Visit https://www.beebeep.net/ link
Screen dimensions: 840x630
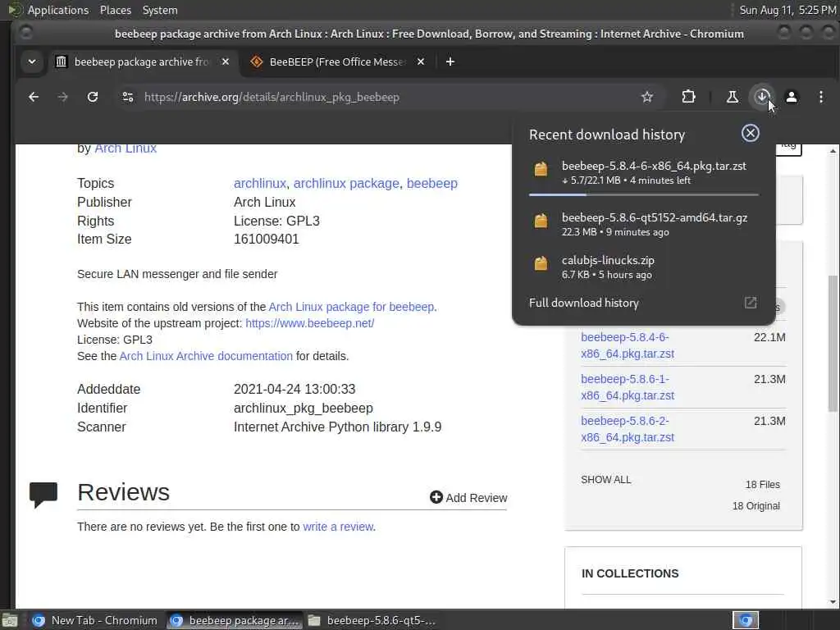coord(309,323)
